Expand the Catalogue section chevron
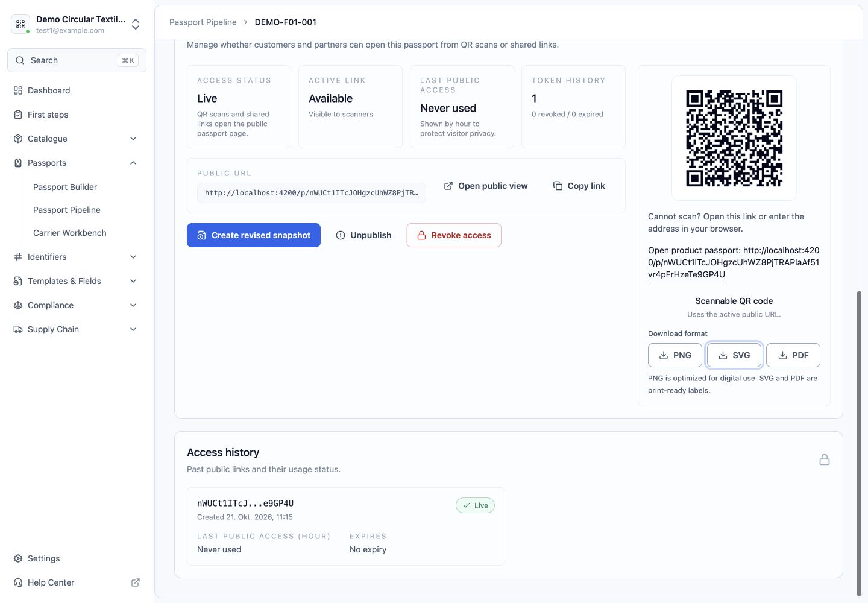The image size is (868, 603). pos(133,139)
